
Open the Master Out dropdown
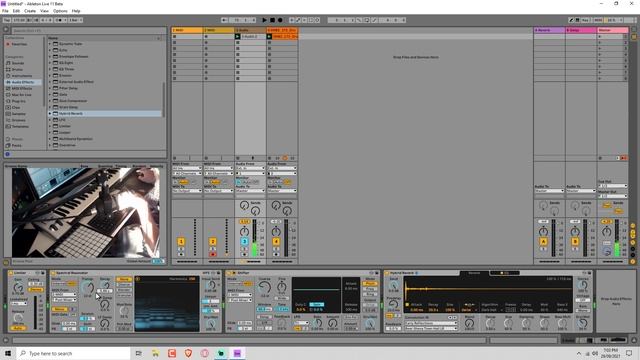613,196
